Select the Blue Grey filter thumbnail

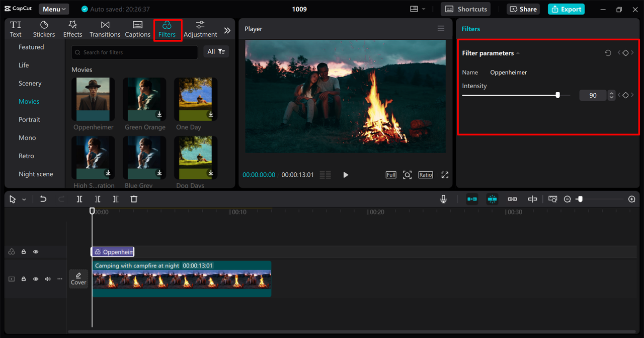pos(144,157)
